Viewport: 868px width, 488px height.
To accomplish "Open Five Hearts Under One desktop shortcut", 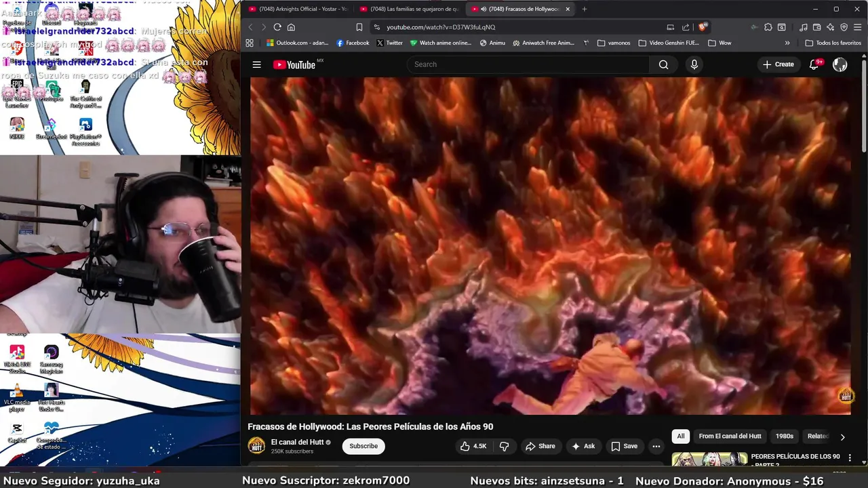I will (51, 398).
